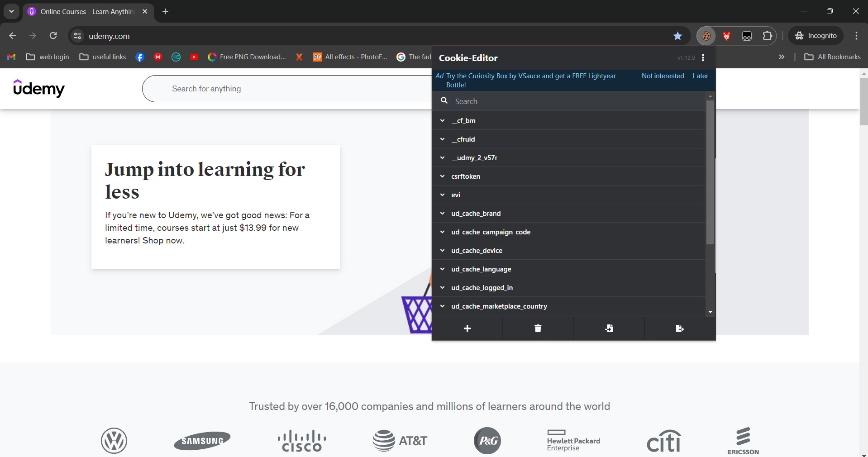This screenshot has height=457, width=868.
Task: Open the Facebook bookmark icon
Action: pos(140,57)
